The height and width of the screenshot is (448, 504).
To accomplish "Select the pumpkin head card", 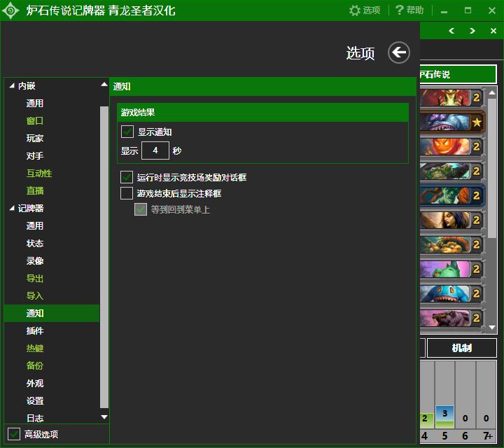I will click(452, 146).
